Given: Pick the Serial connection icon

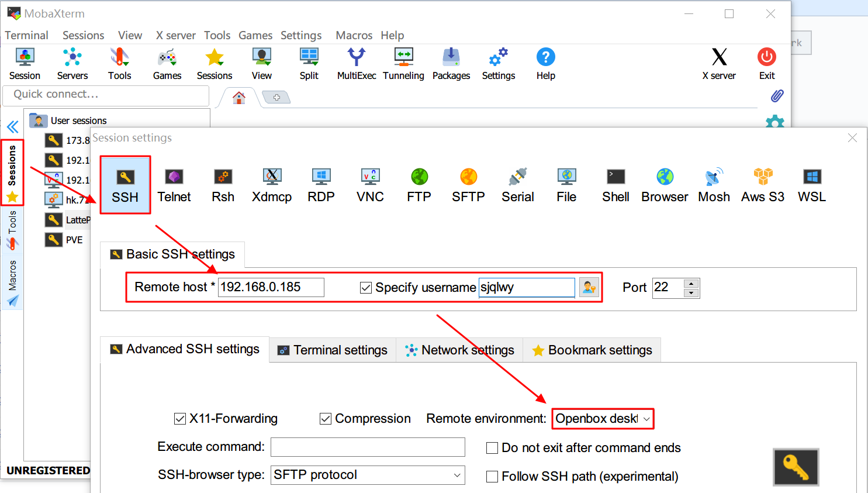Looking at the screenshot, I should coord(517,185).
